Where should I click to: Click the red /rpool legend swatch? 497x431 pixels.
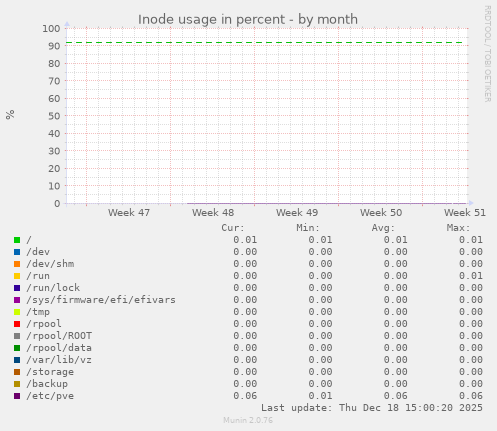coord(17,324)
